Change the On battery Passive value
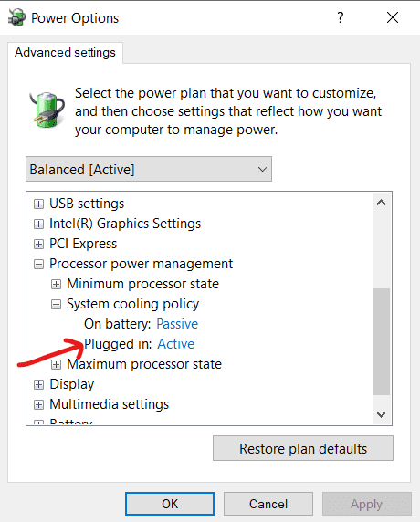The height and width of the screenshot is (522, 420). [x=177, y=324]
